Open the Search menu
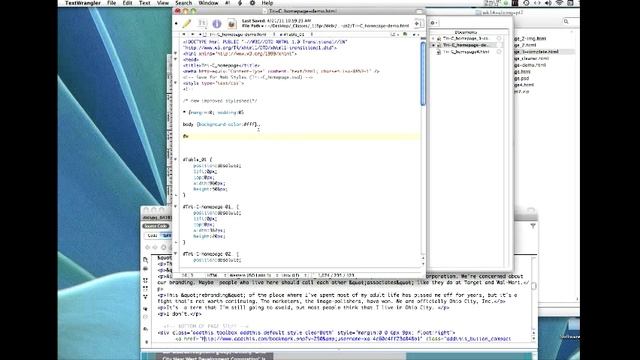The width and height of the screenshot is (640, 360). [183, 3]
